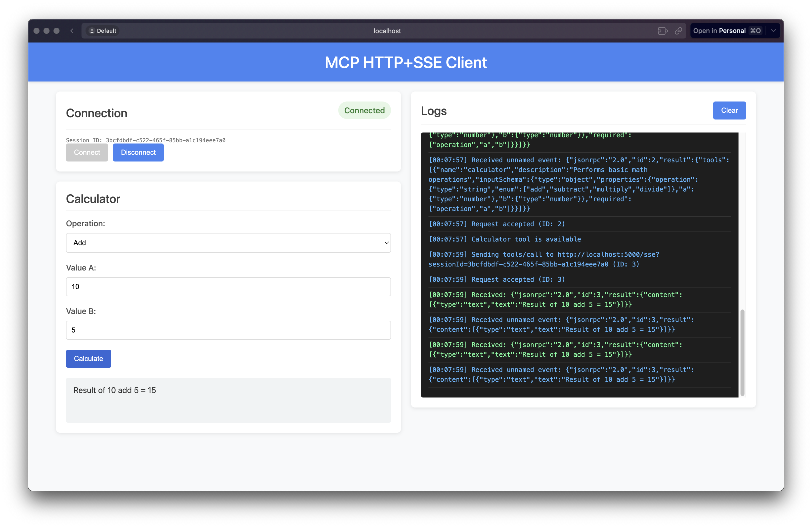Click the calculation result box
This screenshot has width=812, height=528.
pyautogui.click(x=228, y=400)
